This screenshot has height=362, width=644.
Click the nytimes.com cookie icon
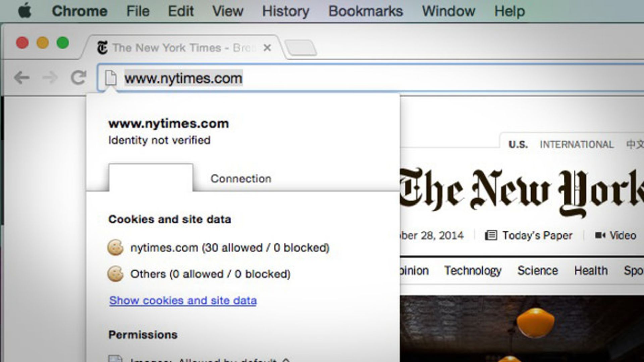pyautogui.click(x=115, y=248)
